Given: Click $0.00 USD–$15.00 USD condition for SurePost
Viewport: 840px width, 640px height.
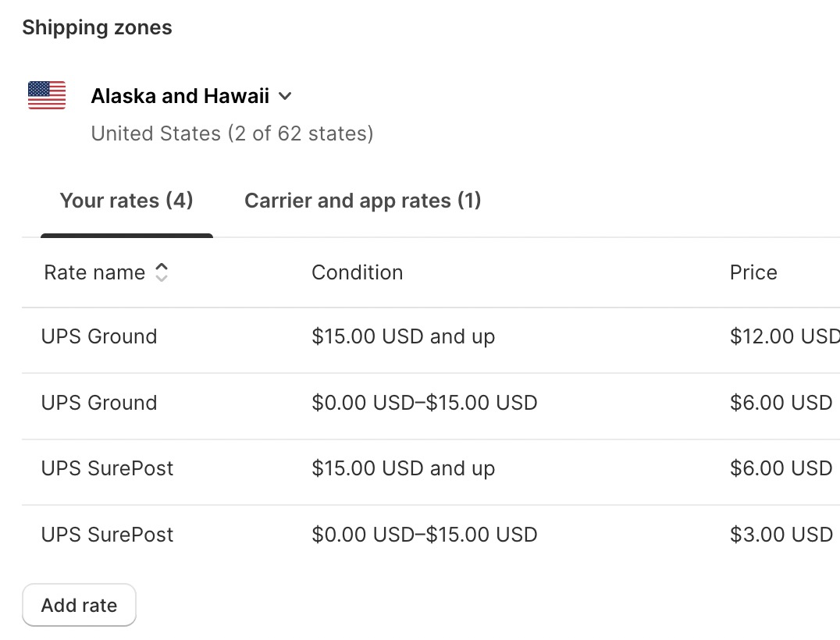Looking at the screenshot, I should click(x=424, y=535).
